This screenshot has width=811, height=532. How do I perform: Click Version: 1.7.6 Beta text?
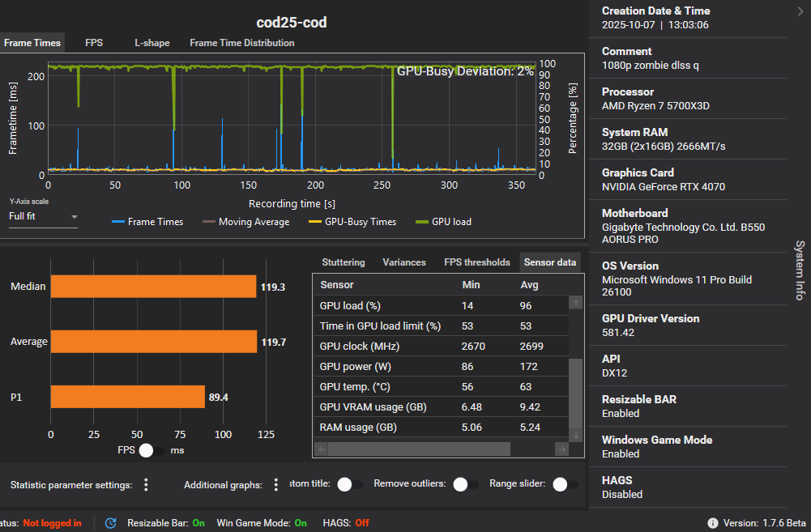click(x=765, y=523)
